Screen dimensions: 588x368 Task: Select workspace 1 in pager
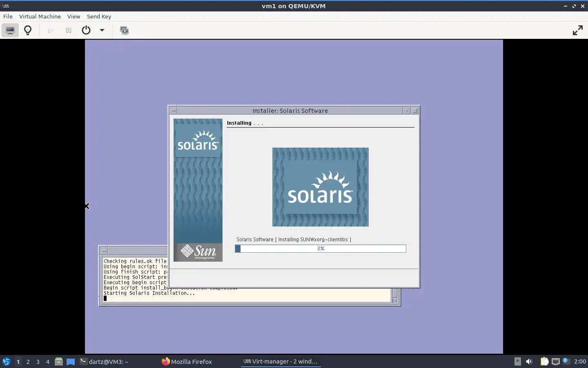pyautogui.click(x=18, y=361)
